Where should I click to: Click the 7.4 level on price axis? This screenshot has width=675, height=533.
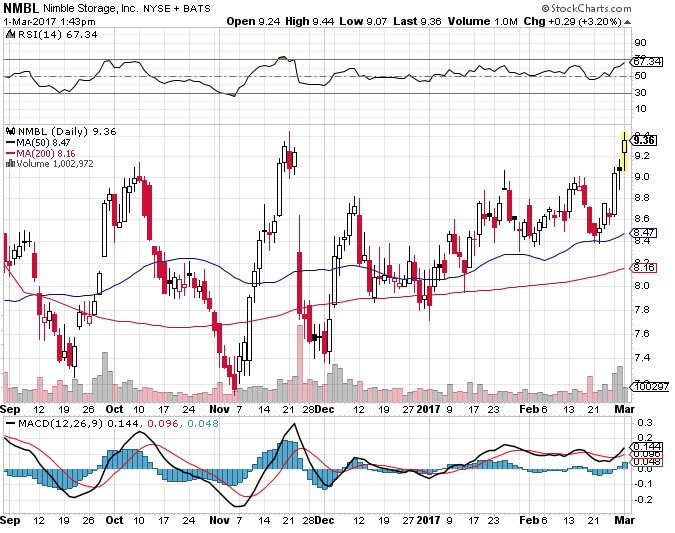click(641, 358)
